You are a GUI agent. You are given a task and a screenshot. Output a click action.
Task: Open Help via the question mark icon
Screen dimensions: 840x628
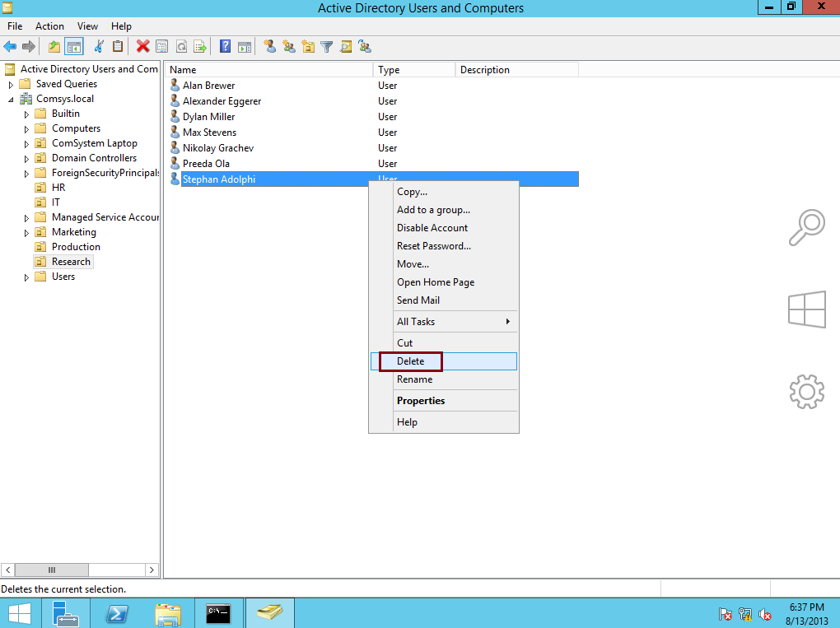(x=223, y=46)
